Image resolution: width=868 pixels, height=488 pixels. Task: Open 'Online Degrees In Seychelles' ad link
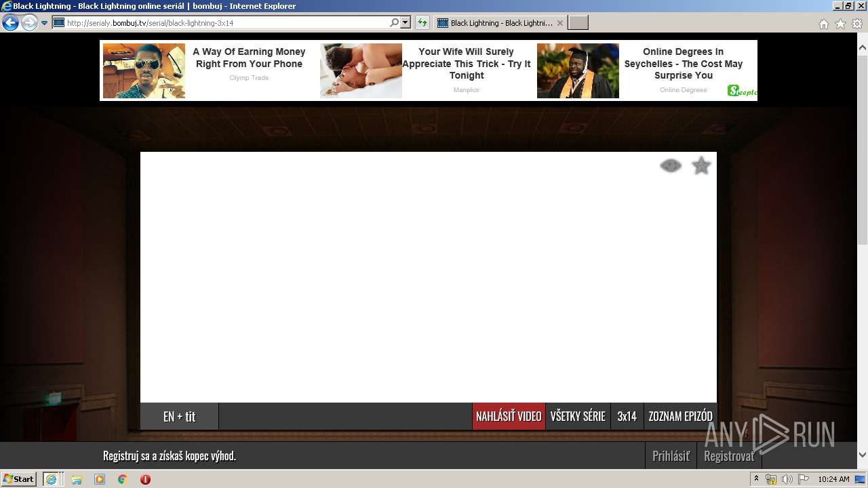pyautogui.click(x=684, y=63)
